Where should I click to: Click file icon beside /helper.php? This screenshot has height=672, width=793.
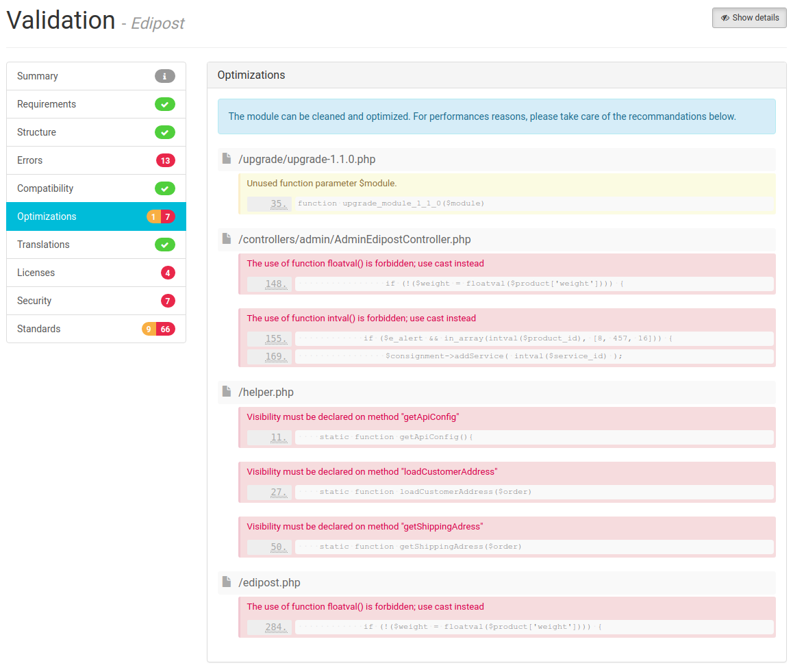tap(227, 391)
